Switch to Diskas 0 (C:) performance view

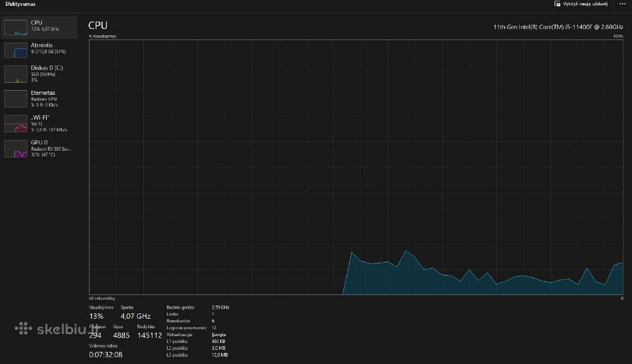[x=41, y=74]
